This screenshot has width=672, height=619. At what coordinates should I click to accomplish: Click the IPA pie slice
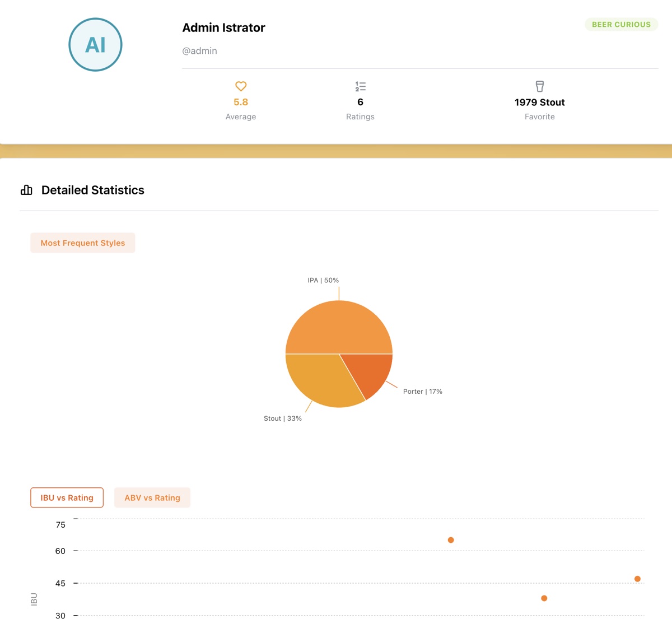tap(339, 327)
